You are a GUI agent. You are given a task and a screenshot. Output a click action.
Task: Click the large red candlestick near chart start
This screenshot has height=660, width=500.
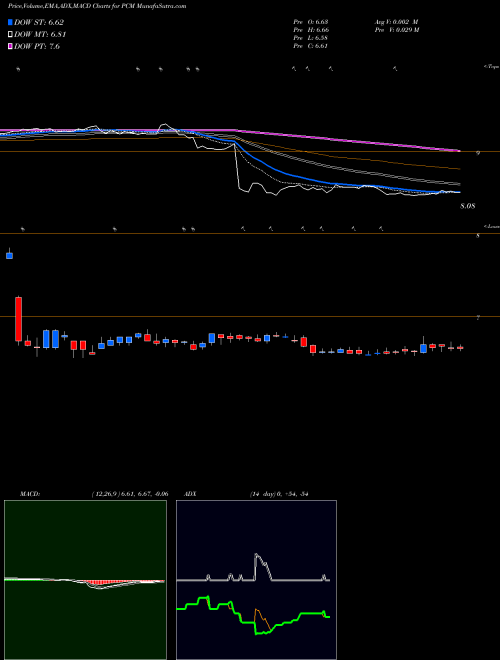[x=18, y=319]
